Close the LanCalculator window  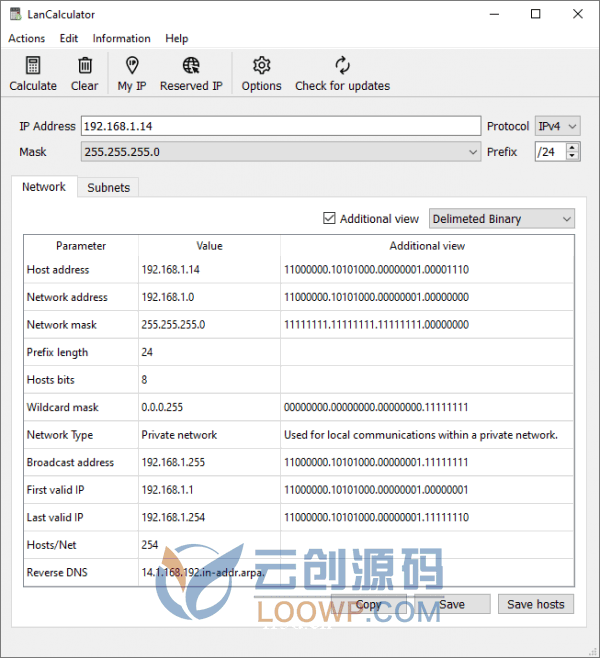click(x=578, y=14)
